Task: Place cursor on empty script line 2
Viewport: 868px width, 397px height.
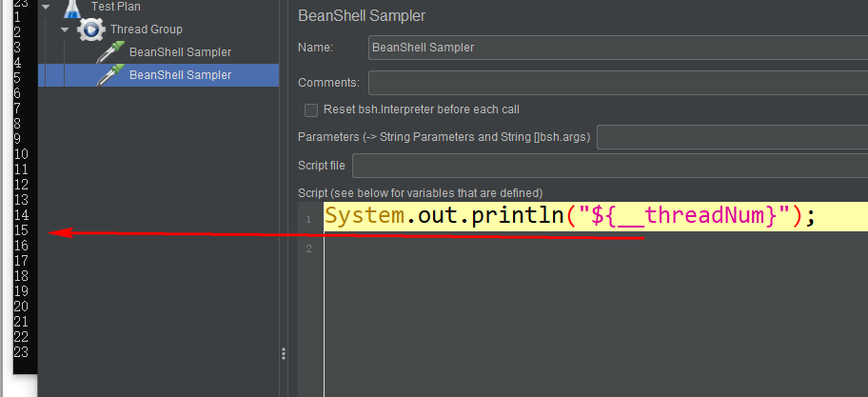Action: click(596, 248)
